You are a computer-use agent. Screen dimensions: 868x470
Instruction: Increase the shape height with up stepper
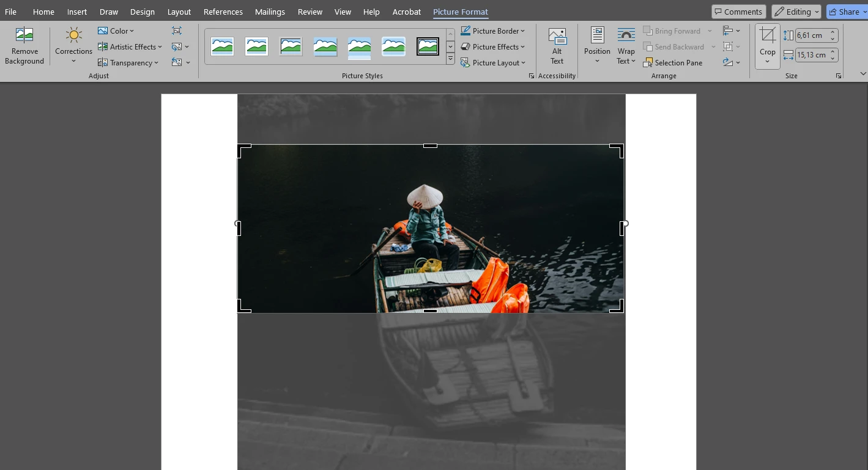coord(833,32)
